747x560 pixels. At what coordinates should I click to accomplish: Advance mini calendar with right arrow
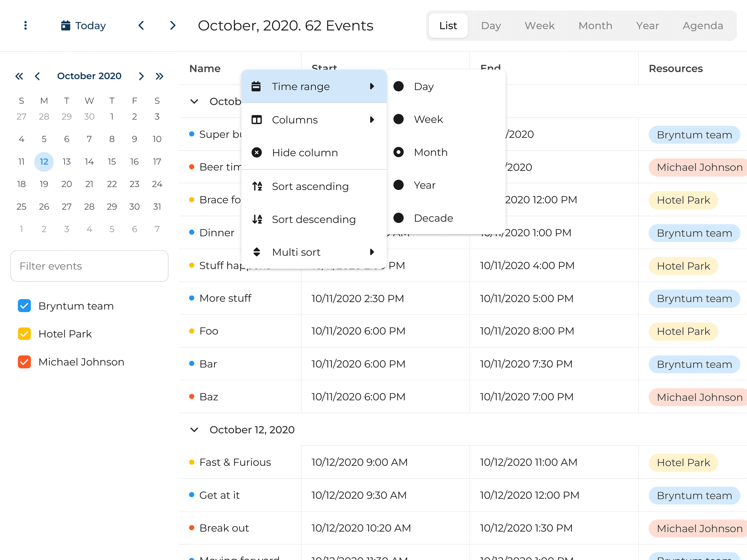coord(141,76)
